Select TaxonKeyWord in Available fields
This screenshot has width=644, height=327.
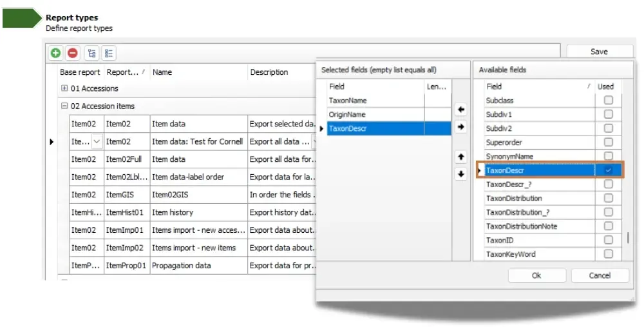(x=539, y=254)
